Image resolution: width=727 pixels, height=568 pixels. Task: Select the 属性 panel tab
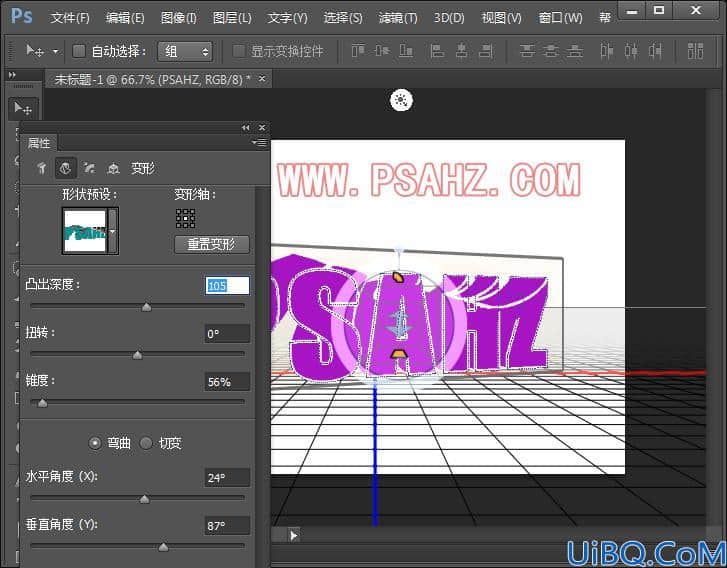coord(39,143)
